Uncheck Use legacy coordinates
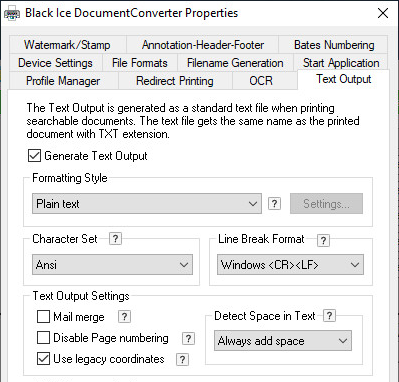399x382 pixels. coord(43,359)
